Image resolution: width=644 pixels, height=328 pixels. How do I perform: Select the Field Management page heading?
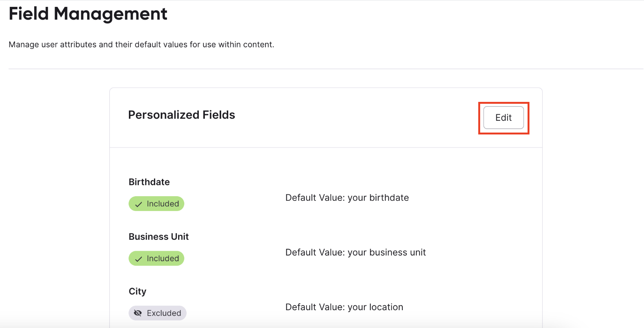click(x=88, y=14)
